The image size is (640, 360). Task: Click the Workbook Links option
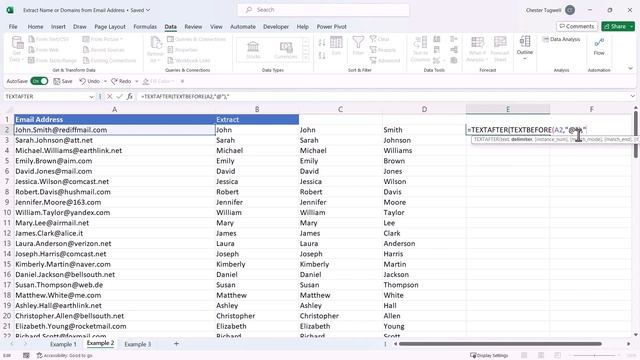pyautogui.click(x=189, y=60)
